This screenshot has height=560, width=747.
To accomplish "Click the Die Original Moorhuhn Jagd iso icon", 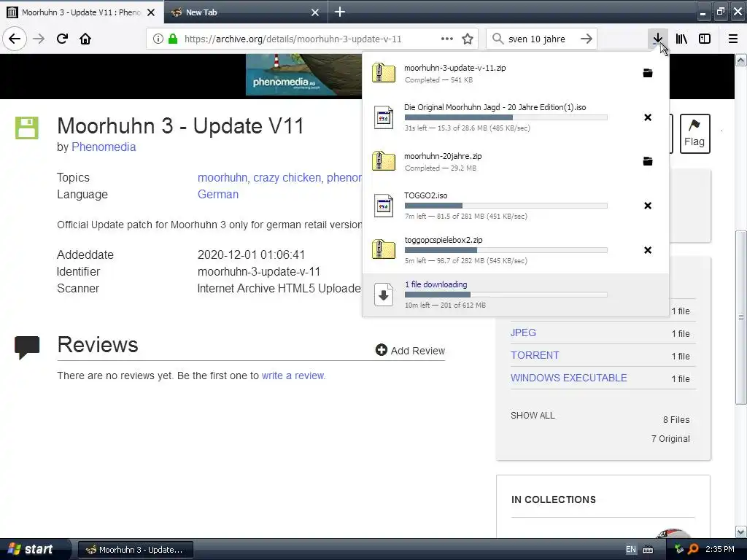I will pos(384,117).
